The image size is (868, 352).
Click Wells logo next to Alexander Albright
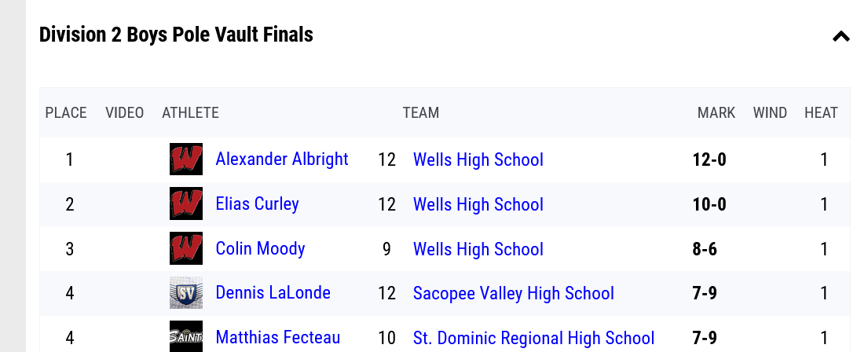(186, 159)
